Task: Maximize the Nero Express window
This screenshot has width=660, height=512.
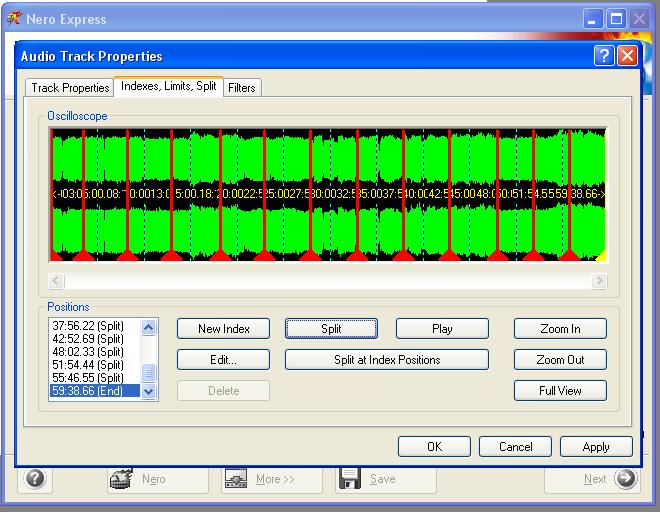Action: point(616,19)
